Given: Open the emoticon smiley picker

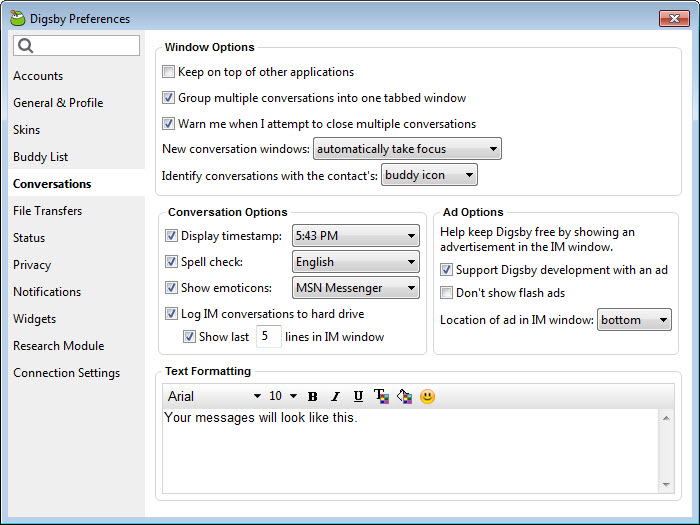Looking at the screenshot, I should click(427, 396).
